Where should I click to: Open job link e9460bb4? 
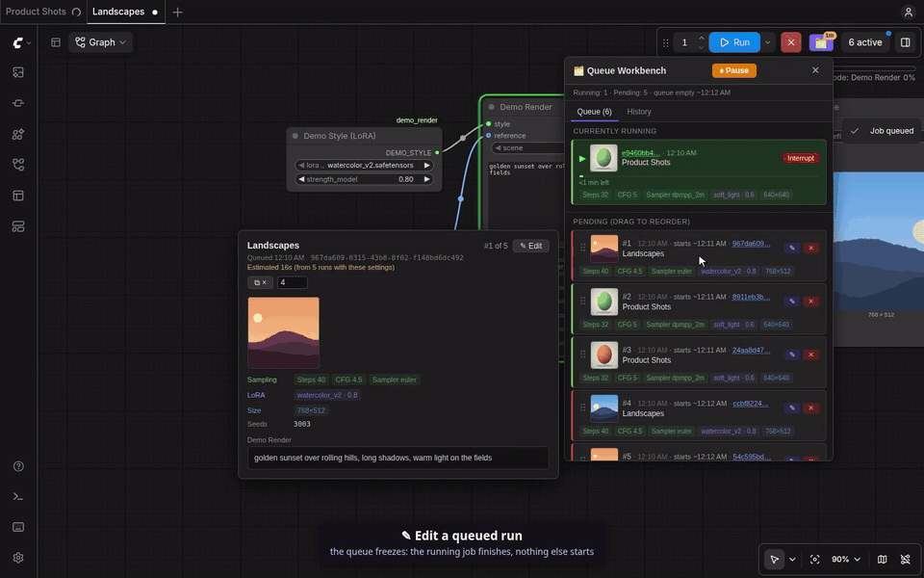tap(641, 153)
